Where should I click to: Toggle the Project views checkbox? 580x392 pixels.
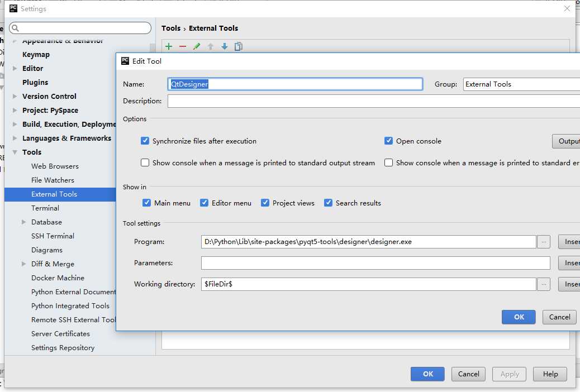265,203
